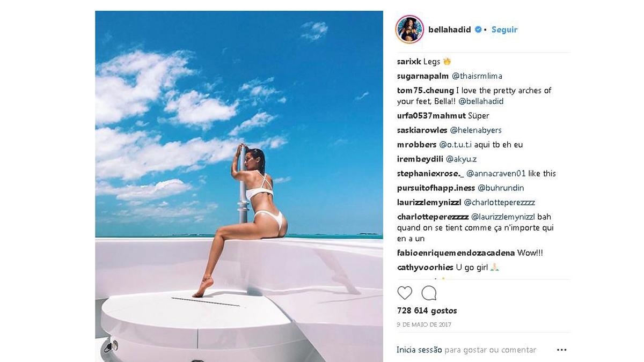Open comments with the speech bubble icon
Image resolution: width=644 pixels, height=362 pixels.
click(x=429, y=293)
